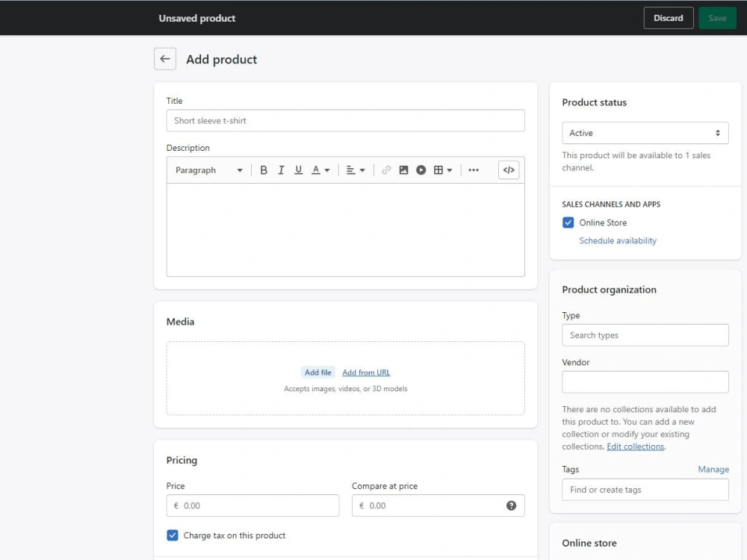
Task: Click 'Accepts images, videos, or 3D models' text
Action: (345, 388)
